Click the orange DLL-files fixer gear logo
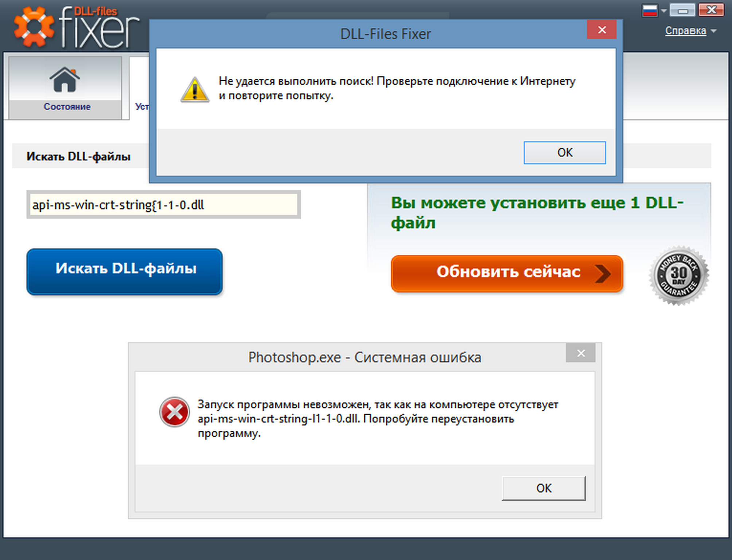The width and height of the screenshot is (732, 560). 34,27
